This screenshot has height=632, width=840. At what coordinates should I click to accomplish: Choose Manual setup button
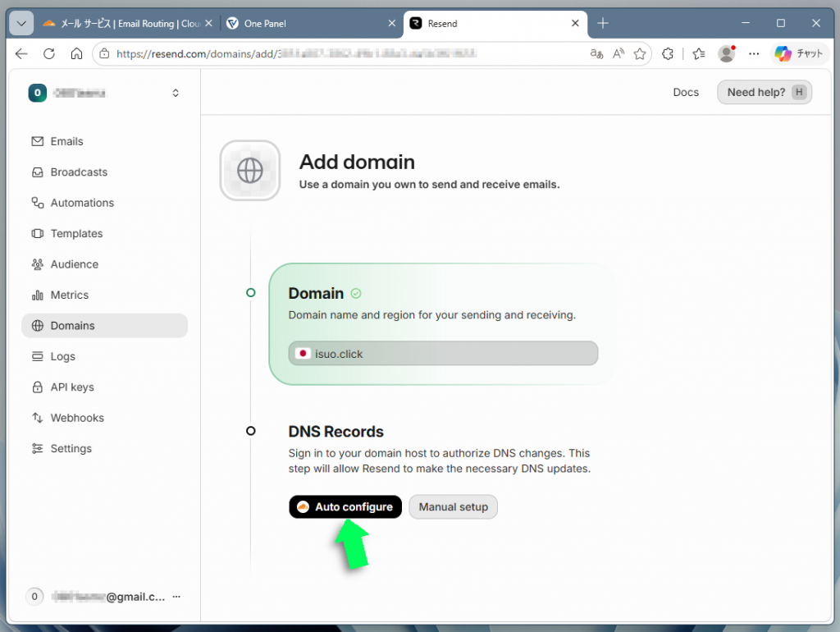(453, 506)
